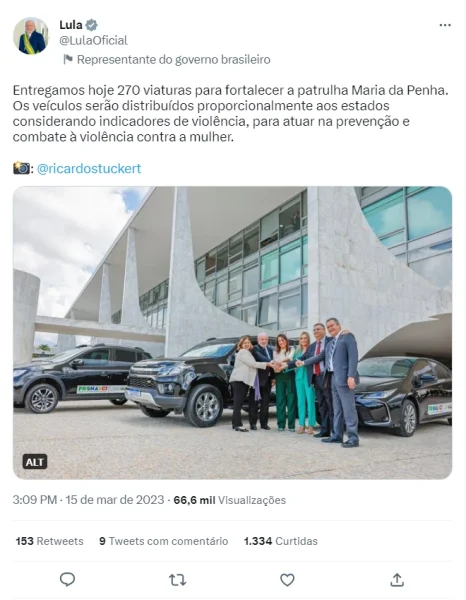
Task: Click the camera emoji before the mention
Action: point(21,168)
